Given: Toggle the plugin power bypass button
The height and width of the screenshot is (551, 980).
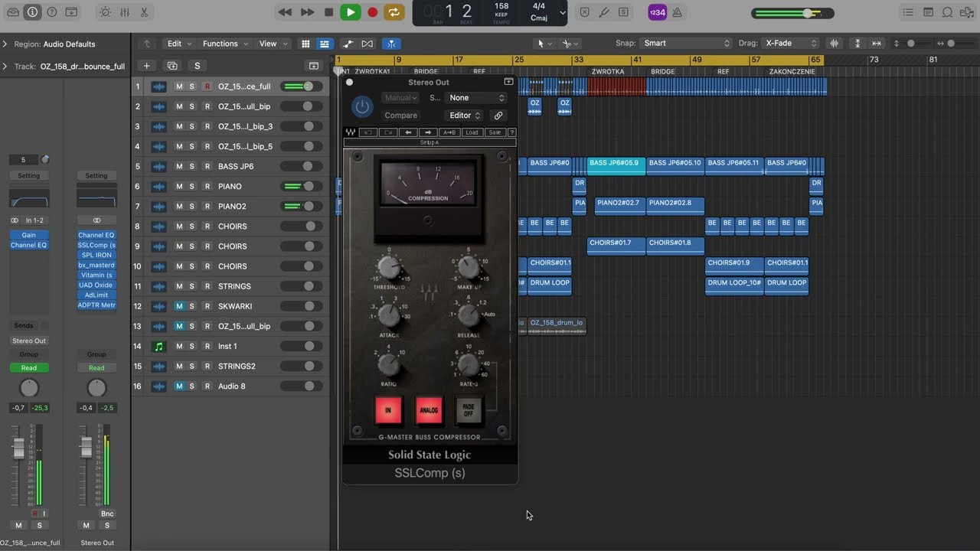Looking at the screenshot, I should click(x=362, y=107).
